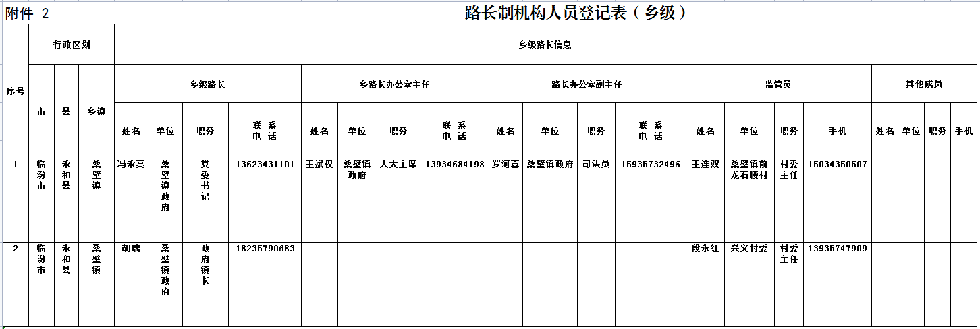Select the 乡级路长信息 merged header
This screenshot has height=329, width=980.
pyautogui.click(x=545, y=44)
